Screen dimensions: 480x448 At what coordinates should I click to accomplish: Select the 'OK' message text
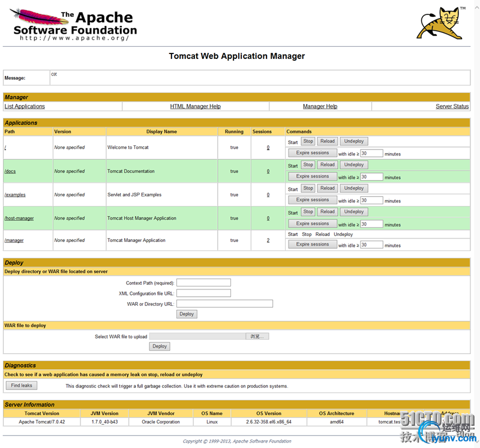54,74
